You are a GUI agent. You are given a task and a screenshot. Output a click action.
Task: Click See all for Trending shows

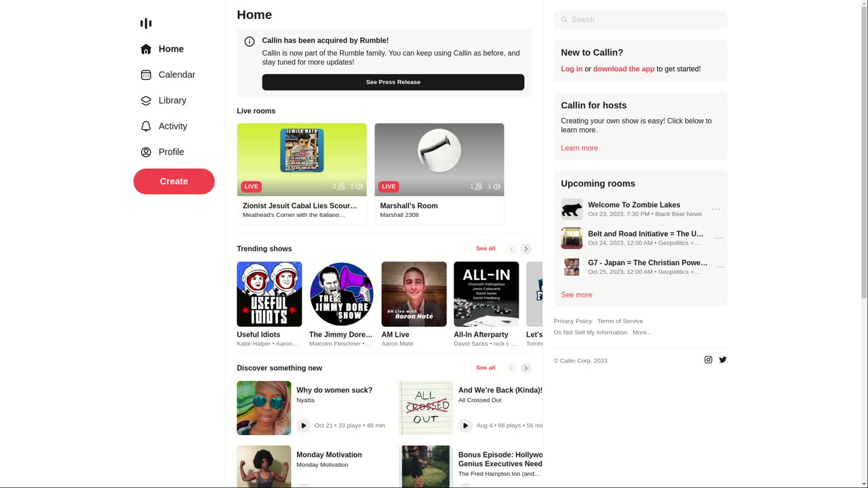(x=486, y=248)
